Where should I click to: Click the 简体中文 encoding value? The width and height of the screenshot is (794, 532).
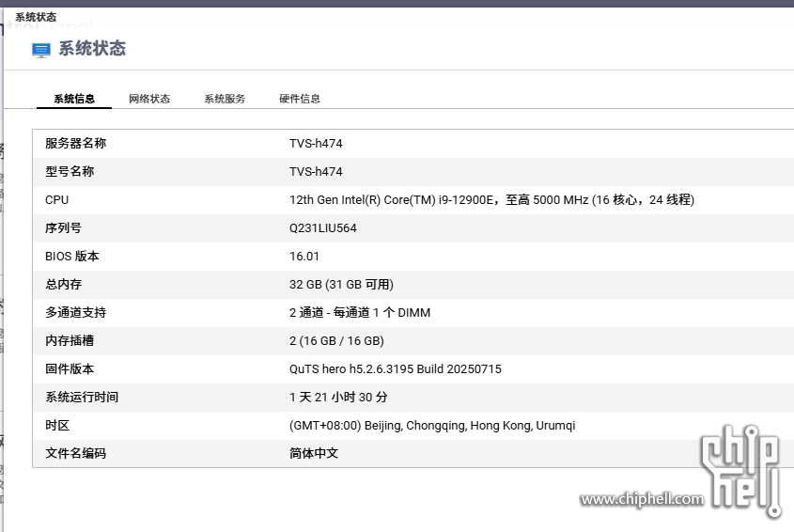click(314, 453)
